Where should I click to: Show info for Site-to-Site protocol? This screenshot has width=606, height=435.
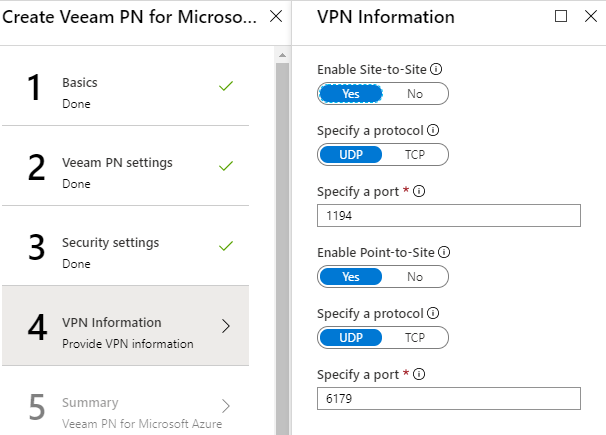click(433, 130)
